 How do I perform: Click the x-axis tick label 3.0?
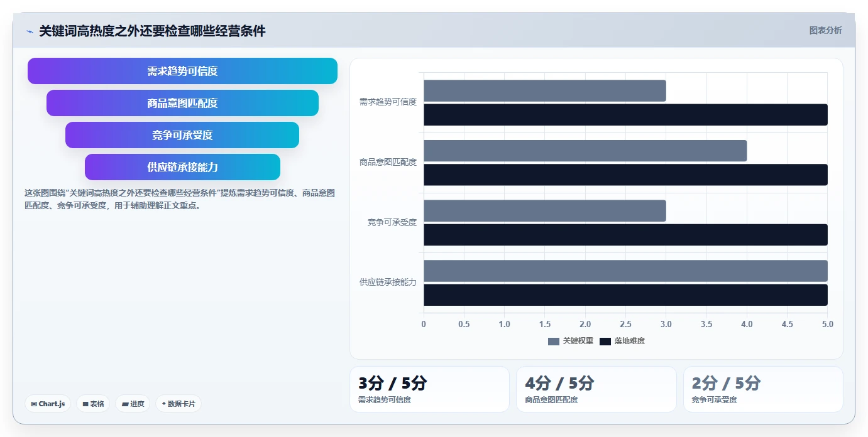tap(666, 325)
